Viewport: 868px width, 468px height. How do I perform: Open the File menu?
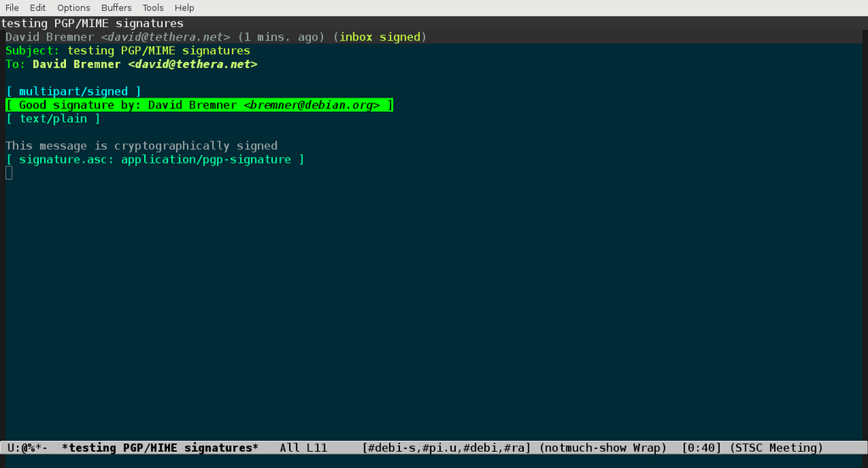[12, 8]
